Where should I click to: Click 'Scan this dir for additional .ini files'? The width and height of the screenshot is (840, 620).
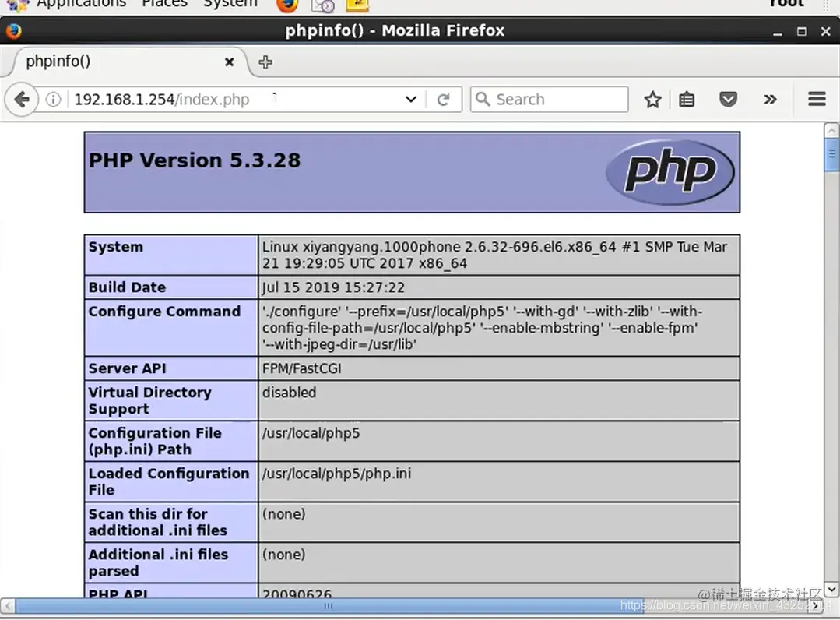(x=157, y=522)
